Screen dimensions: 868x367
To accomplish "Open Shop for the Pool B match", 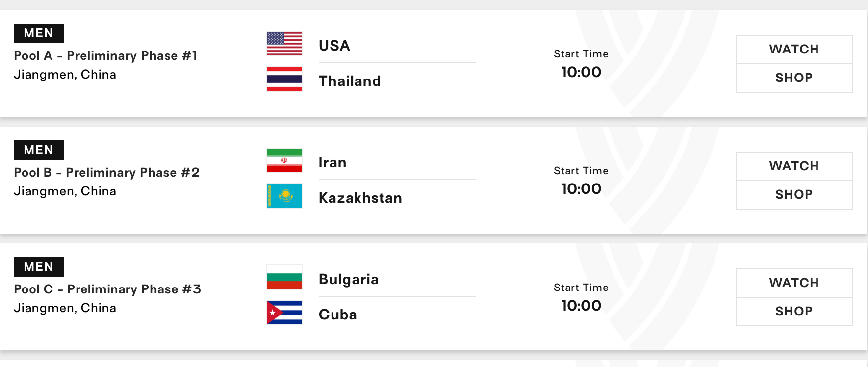I will pos(794,195).
